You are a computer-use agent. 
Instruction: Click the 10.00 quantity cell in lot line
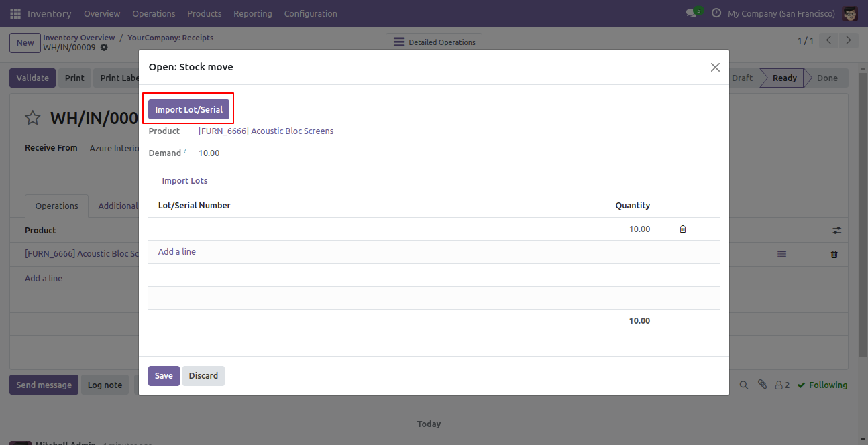click(639, 229)
